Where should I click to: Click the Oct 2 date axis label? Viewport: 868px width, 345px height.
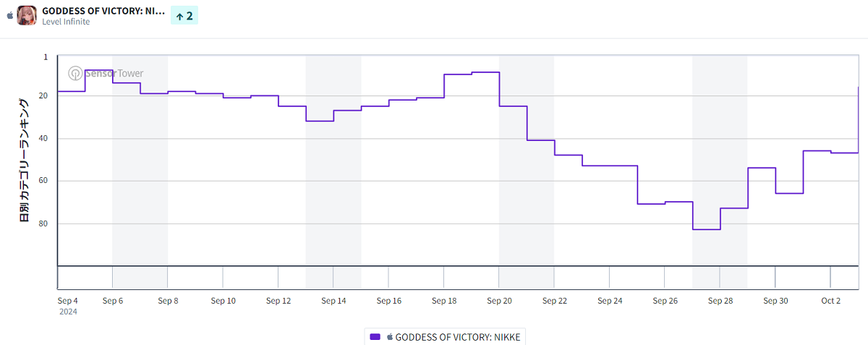point(830,301)
